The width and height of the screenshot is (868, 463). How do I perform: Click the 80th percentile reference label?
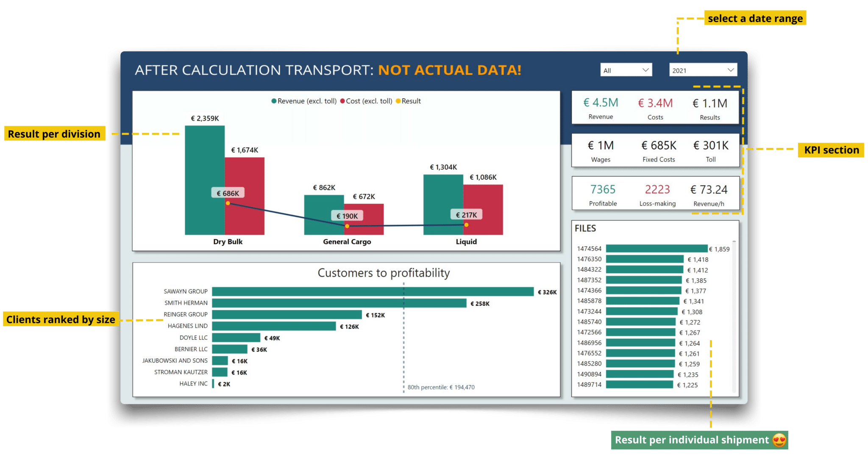point(441,387)
